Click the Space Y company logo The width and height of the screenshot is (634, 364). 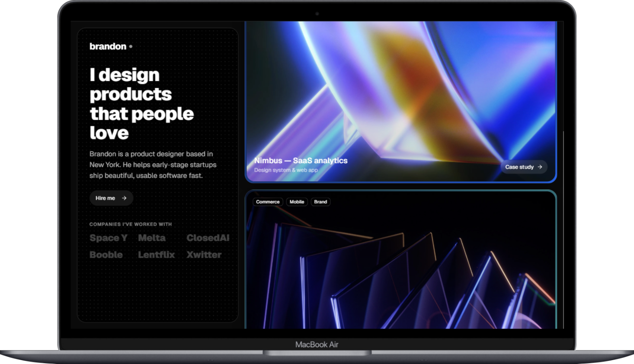click(109, 238)
